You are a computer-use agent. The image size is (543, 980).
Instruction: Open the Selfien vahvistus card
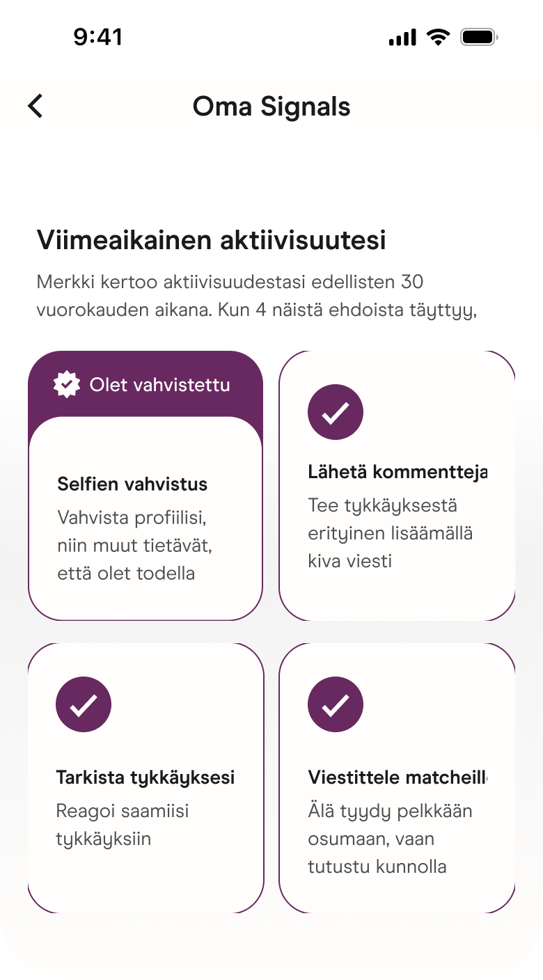(145, 486)
